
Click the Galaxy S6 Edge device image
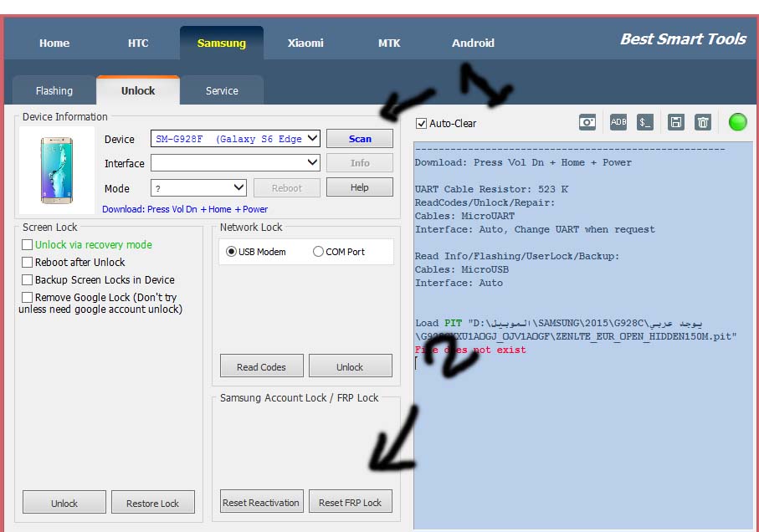tap(57, 171)
